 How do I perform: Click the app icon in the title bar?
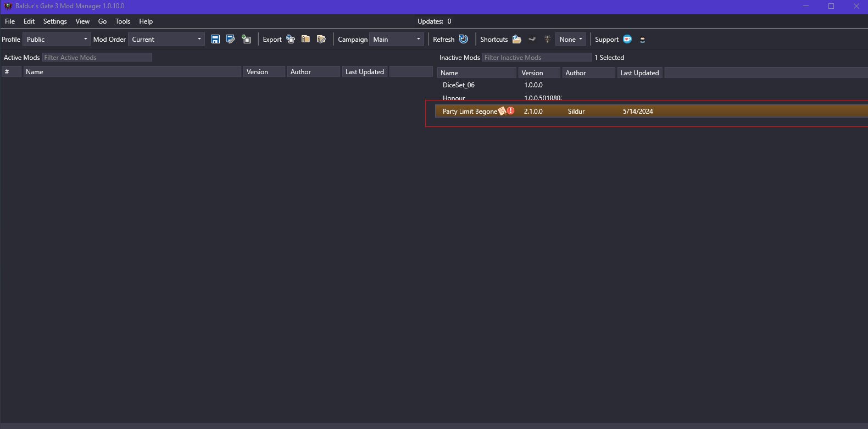coord(8,6)
